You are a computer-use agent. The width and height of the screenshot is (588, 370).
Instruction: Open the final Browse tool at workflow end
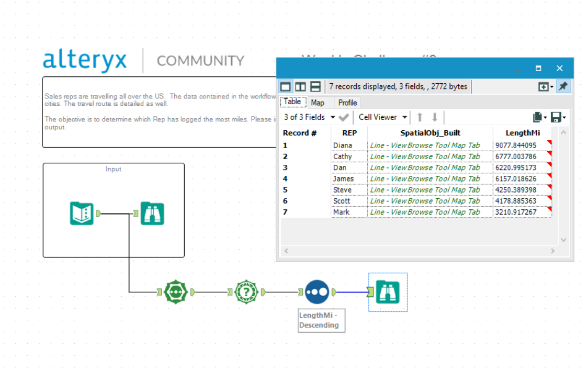[388, 292]
